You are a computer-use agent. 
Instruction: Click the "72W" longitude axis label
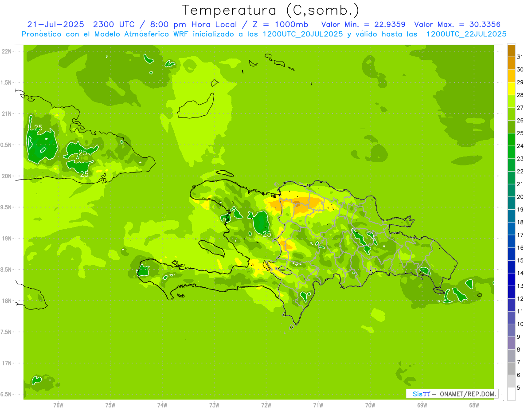click(266, 405)
